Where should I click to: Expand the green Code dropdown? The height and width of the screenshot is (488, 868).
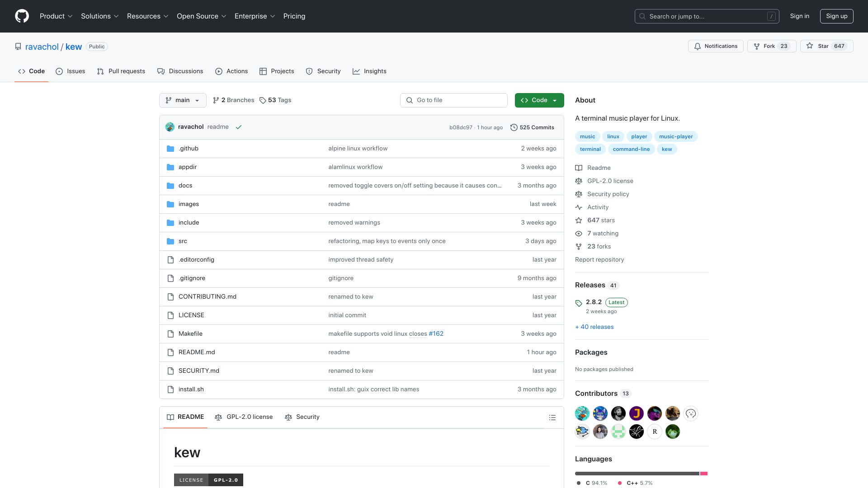(539, 100)
